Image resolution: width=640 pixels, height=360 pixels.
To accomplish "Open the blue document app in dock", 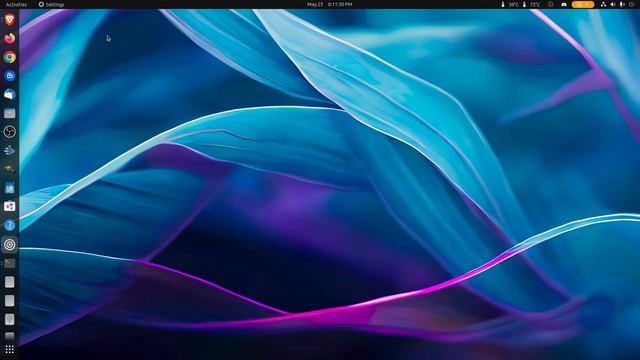I will click(9, 188).
